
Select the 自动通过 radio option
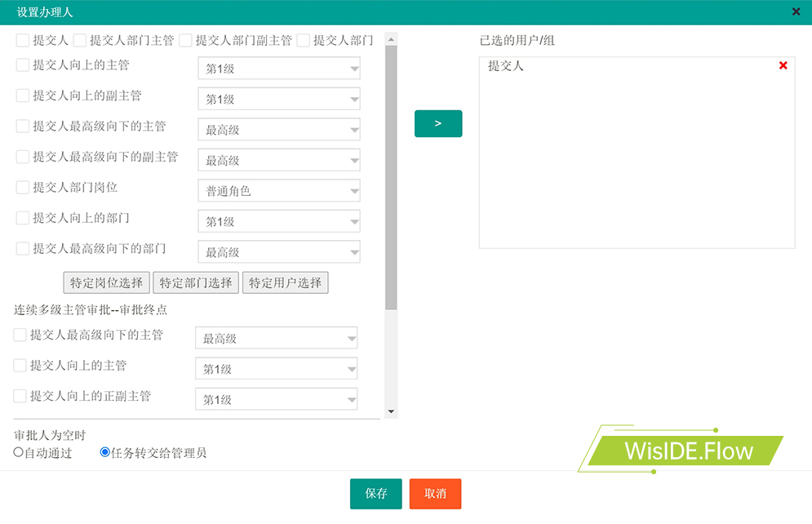19,452
